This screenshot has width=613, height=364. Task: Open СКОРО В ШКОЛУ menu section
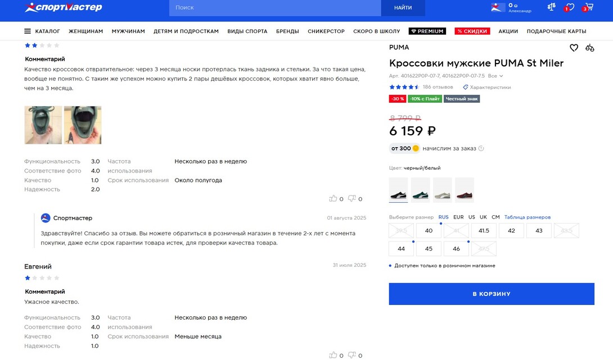(376, 31)
